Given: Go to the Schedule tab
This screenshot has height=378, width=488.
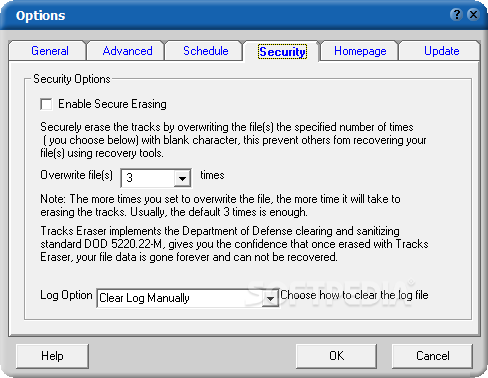Looking at the screenshot, I should click(x=204, y=51).
